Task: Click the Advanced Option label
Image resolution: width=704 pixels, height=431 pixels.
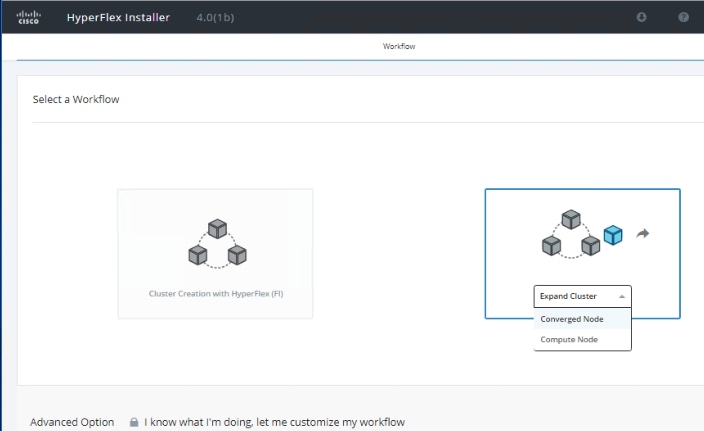Action: point(72,422)
